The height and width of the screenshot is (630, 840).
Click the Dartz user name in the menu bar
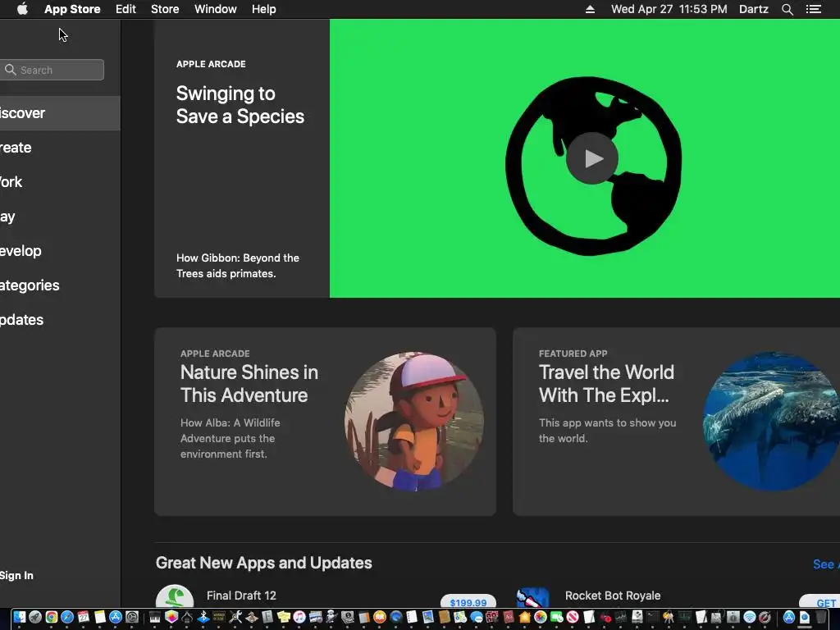[754, 9]
